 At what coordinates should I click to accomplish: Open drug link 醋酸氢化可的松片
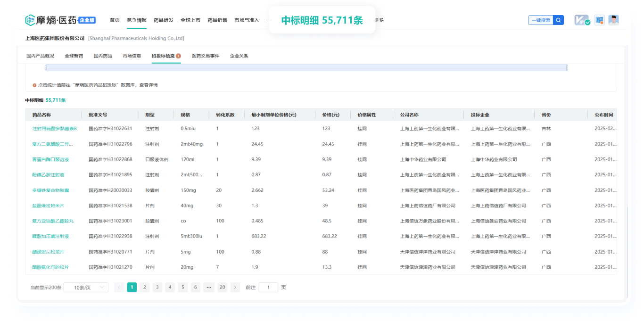(x=50, y=267)
